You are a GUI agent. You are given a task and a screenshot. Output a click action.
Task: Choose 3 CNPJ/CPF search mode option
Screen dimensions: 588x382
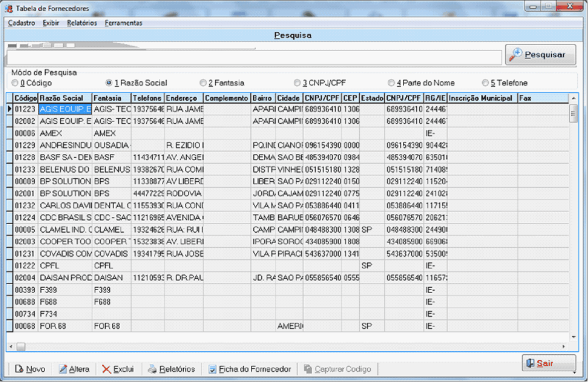pyautogui.click(x=297, y=83)
